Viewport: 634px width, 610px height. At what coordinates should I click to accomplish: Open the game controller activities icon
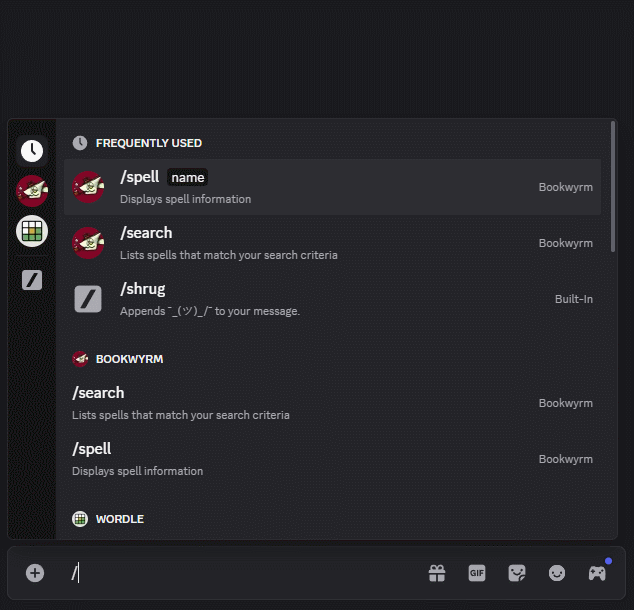[x=597, y=573]
